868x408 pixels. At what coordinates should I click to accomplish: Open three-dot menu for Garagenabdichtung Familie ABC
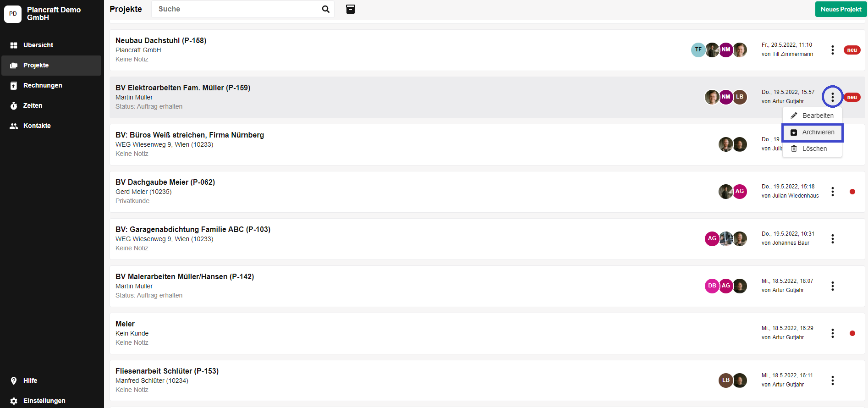(833, 239)
